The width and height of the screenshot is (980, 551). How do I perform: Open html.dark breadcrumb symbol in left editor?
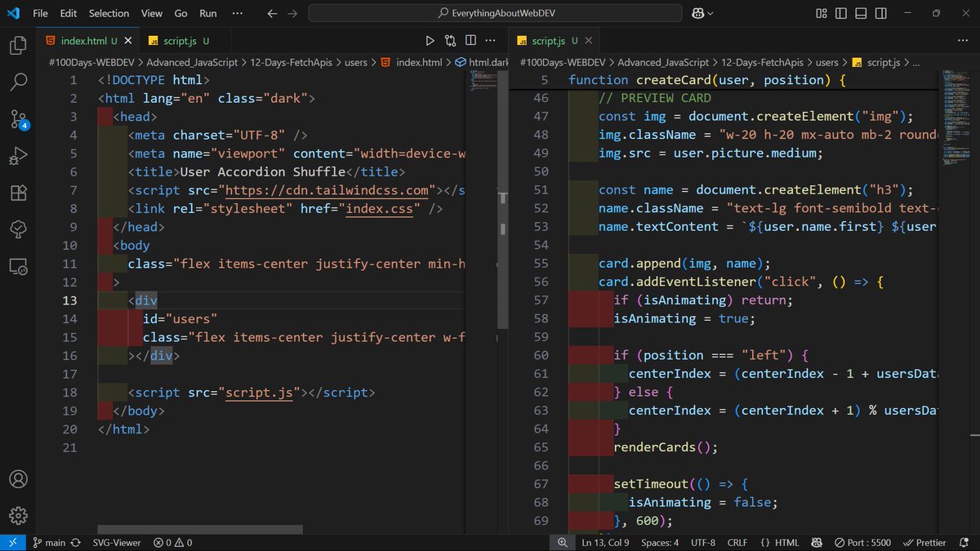click(x=482, y=62)
